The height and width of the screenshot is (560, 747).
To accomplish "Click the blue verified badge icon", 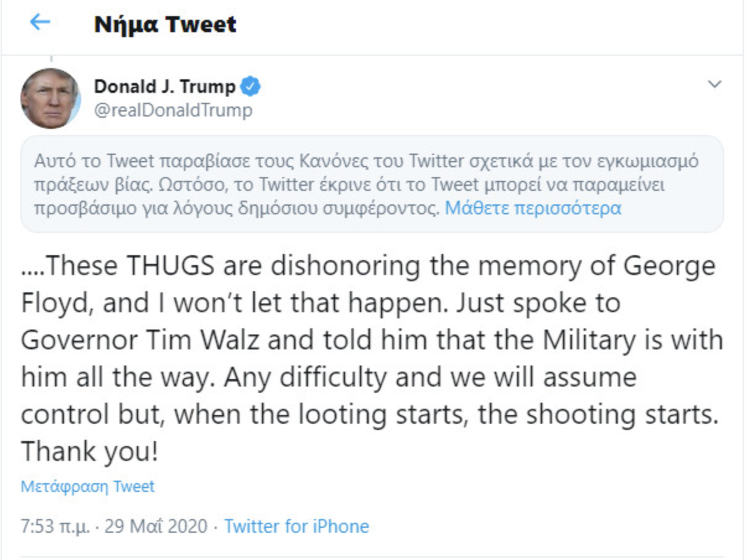I will (250, 86).
